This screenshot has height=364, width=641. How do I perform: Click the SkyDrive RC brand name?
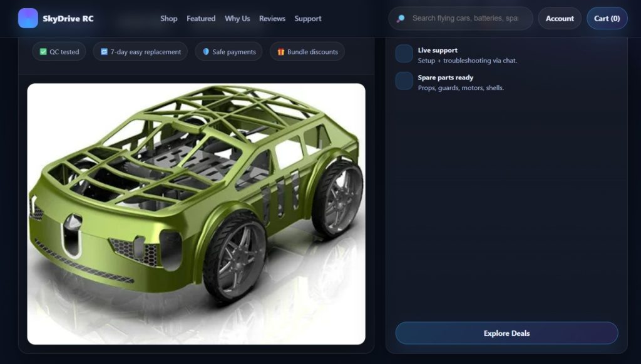68,18
